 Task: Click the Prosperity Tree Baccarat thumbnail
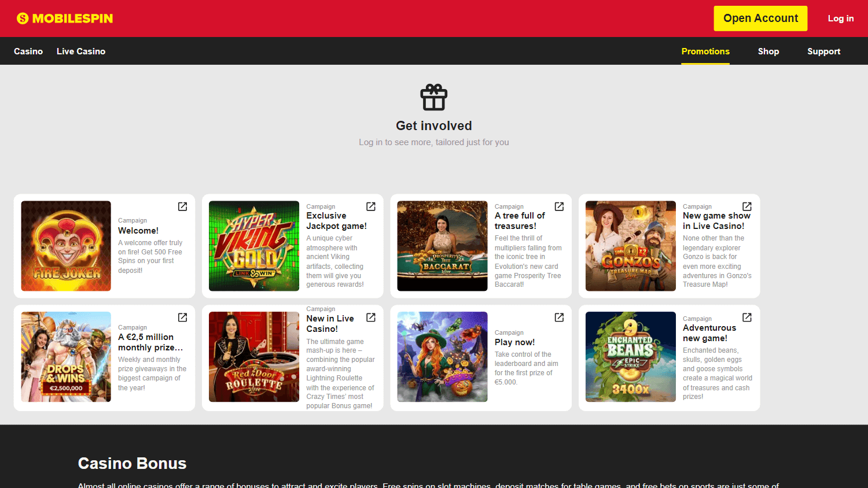(443, 246)
